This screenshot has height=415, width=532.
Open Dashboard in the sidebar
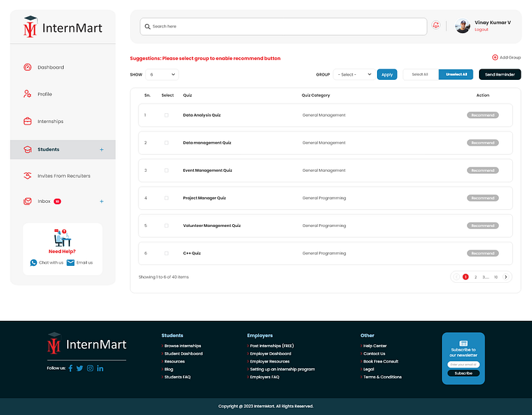[50, 67]
